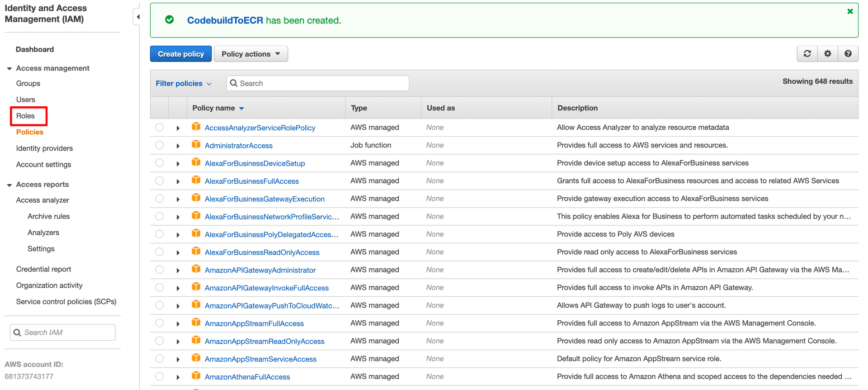This screenshot has width=868, height=390.
Task: Select the AlexaForBusinessDeviceSetup radio button
Action: (x=160, y=163)
